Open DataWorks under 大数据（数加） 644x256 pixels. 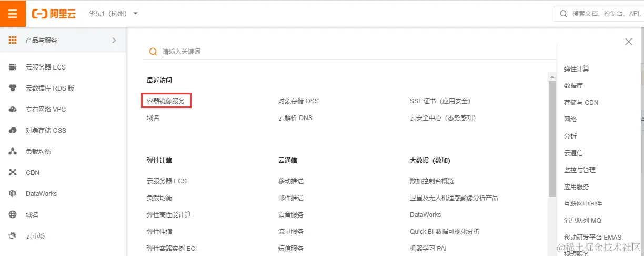click(x=426, y=214)
